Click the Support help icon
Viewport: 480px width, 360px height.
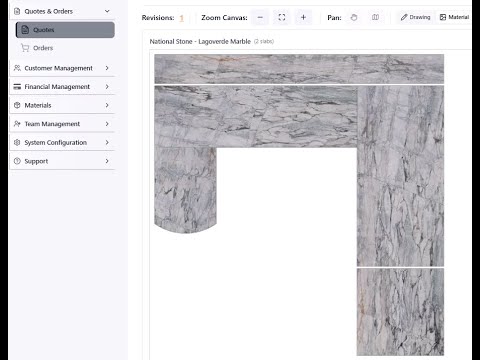coord(17,161)
